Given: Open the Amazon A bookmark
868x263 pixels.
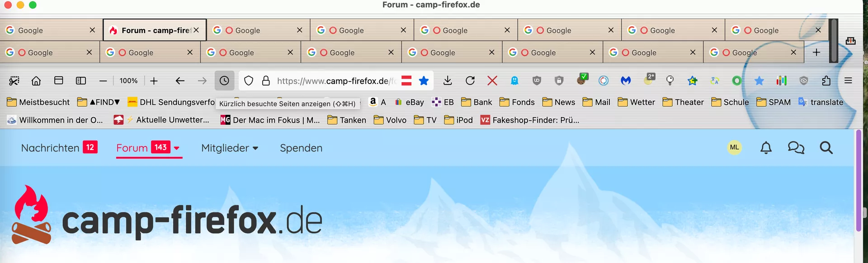Looking at the screenshot, I should click(377, 102).
